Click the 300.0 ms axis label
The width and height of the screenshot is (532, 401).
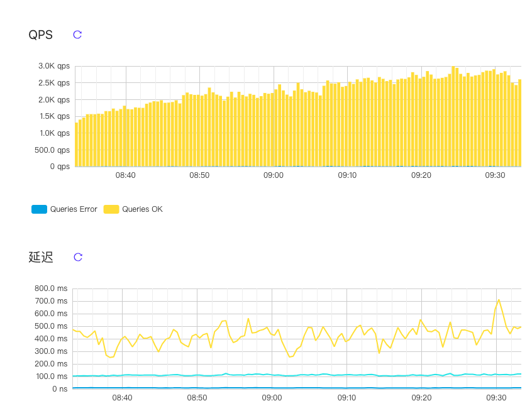pyautogui.click(x=51, y=351)
